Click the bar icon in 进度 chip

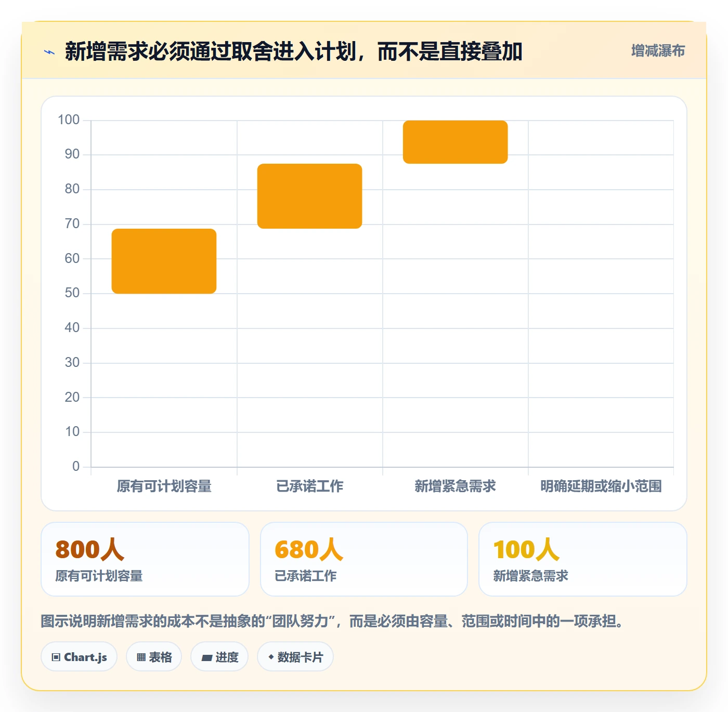pyautogui.click(x=207, y=658)
